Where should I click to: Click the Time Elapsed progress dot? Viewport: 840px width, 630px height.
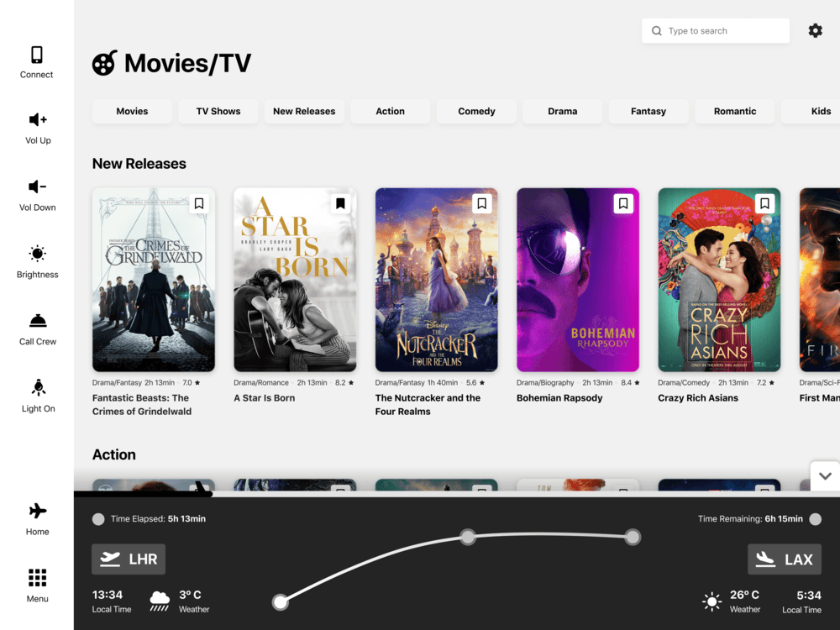(x=98, y=519)
